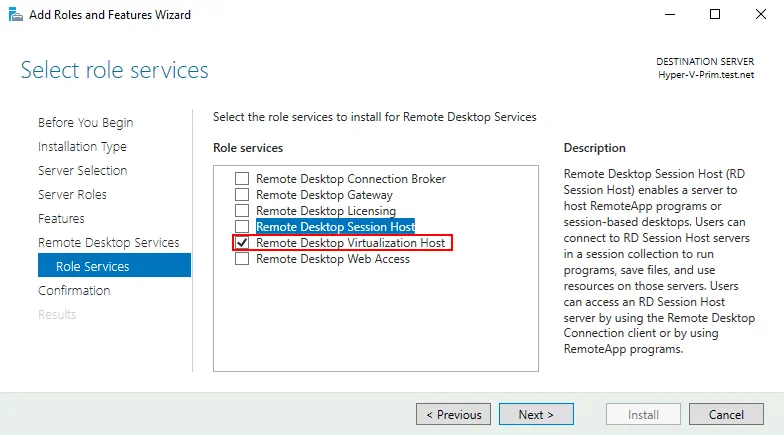Check the Remote Desktop Session Host box
784x435 pixels.
pos(241,227)
